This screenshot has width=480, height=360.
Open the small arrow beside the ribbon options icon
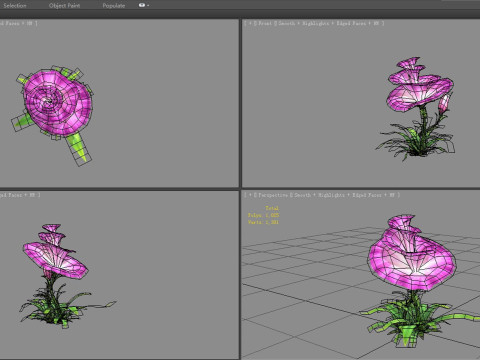148,5
